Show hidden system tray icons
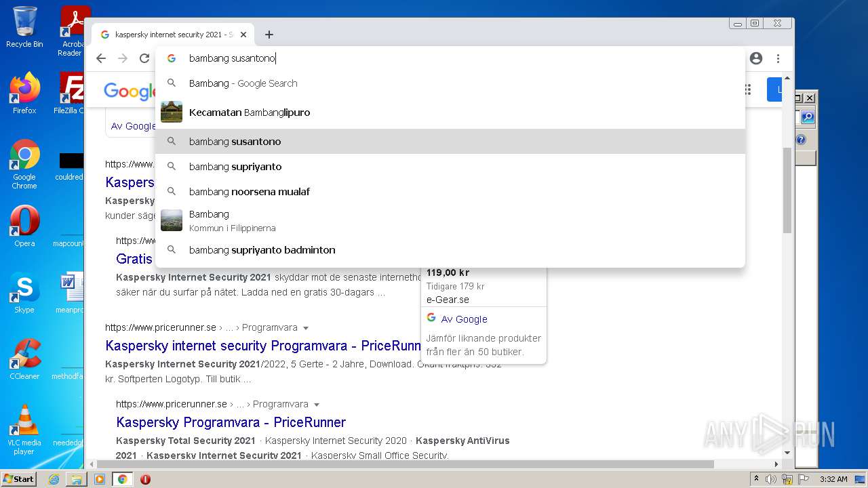868x488 pixels. 756,479
